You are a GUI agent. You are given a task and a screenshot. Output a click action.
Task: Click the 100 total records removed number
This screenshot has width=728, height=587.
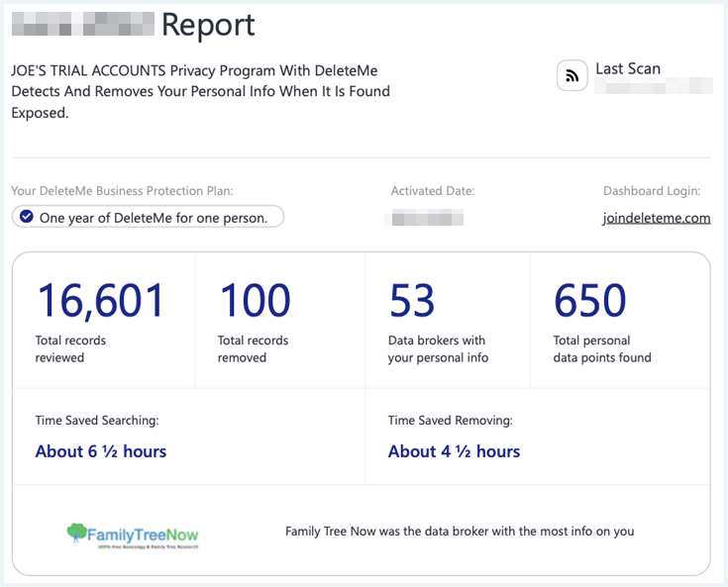(x=255, y=301)
